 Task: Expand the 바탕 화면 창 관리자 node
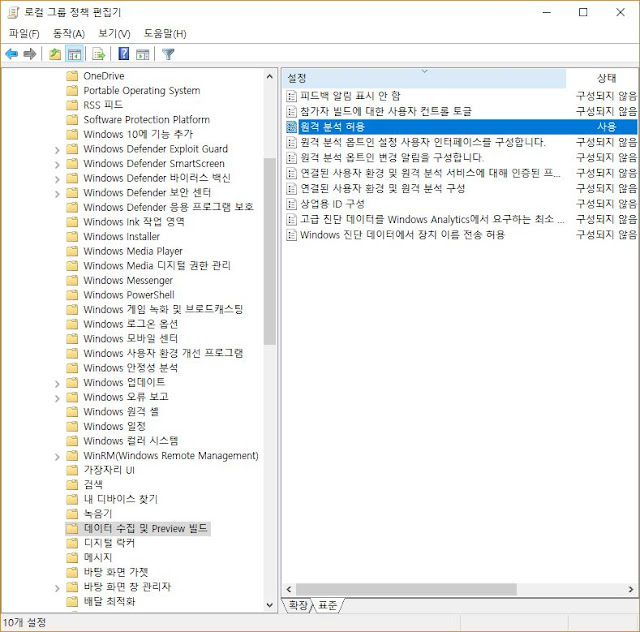(57, 588)
